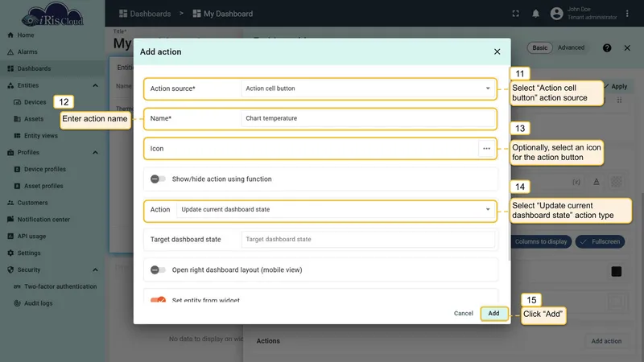Image resolution: width=644 pixels, height=362 pixels.
Task: Click the drag handle dots icon
Action: coord(619,100)
